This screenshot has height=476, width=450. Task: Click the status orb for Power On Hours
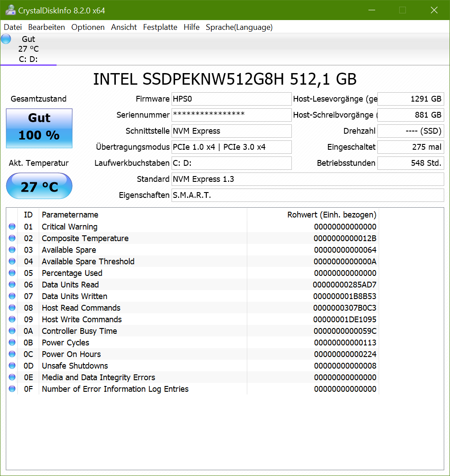pyautogui.click(x=12, y=354)
